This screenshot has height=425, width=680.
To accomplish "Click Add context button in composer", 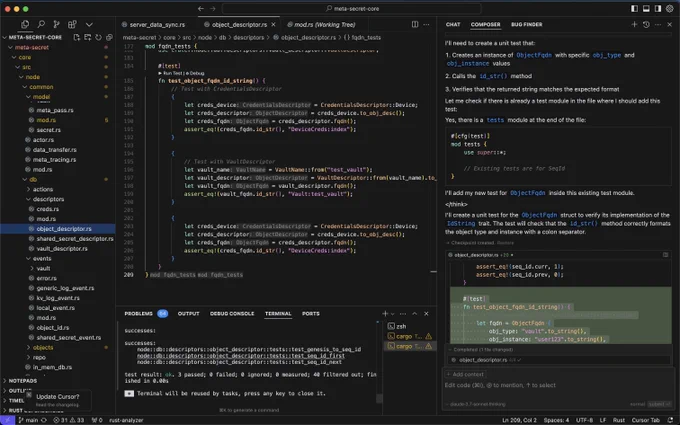I will click(465, 374).
